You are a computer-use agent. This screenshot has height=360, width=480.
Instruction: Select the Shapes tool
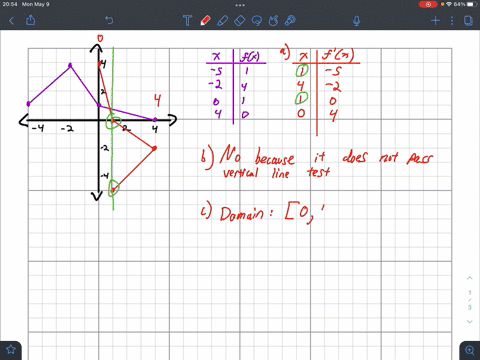(273, 21)
